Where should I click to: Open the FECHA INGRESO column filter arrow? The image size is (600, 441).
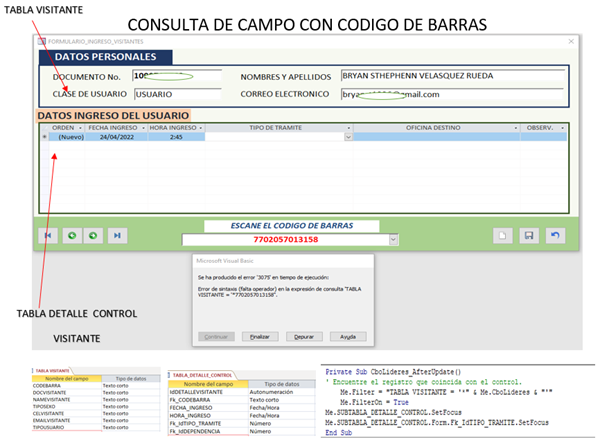pyautogui.click(x=143, y=128)
